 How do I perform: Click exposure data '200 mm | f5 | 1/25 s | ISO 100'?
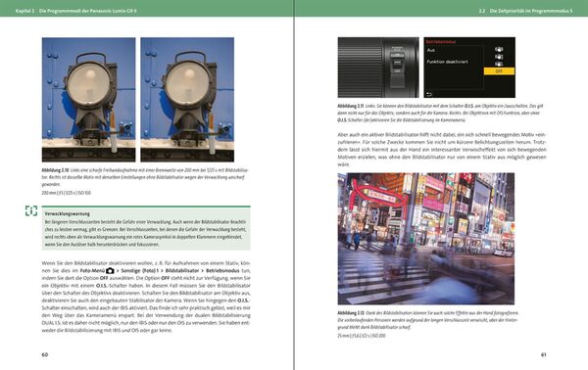point(66,193)
